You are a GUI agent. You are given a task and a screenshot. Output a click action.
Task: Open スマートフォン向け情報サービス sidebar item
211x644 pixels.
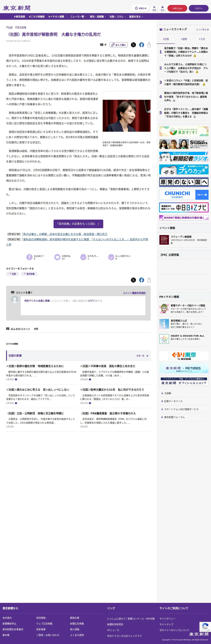click(181, 409)
